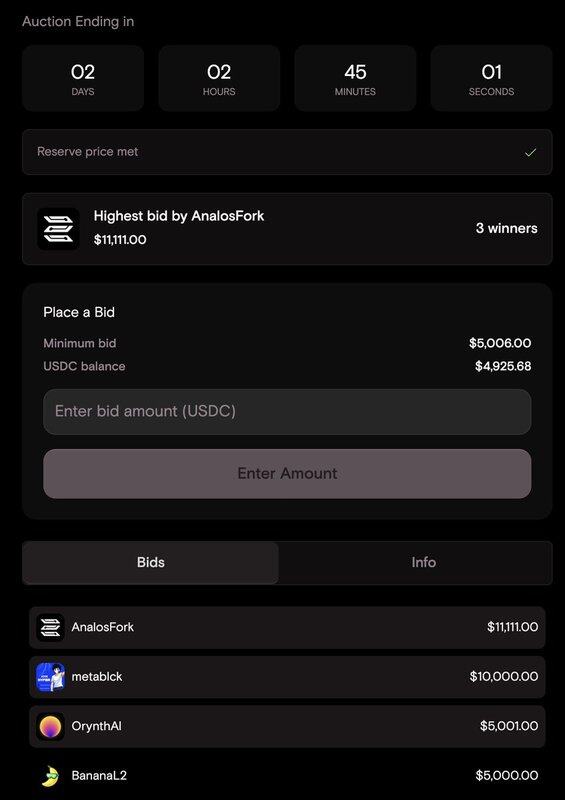Click the Highest bid by AnalosFork text

[x=179, y=216]
